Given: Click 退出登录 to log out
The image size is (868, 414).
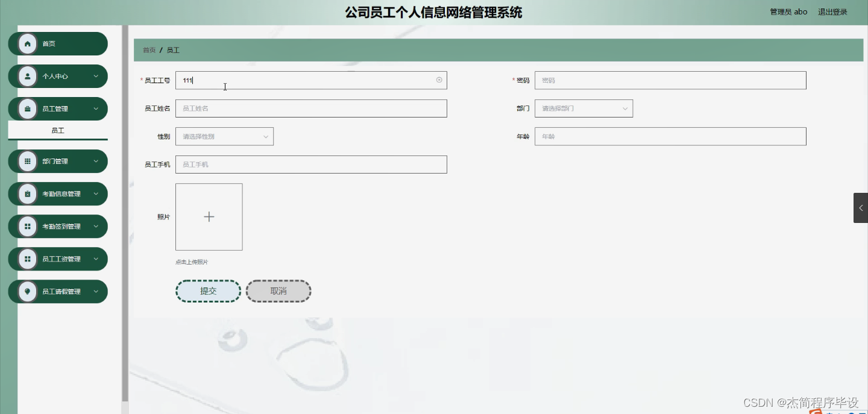Looking at the screenshot, I should (832, 11).
